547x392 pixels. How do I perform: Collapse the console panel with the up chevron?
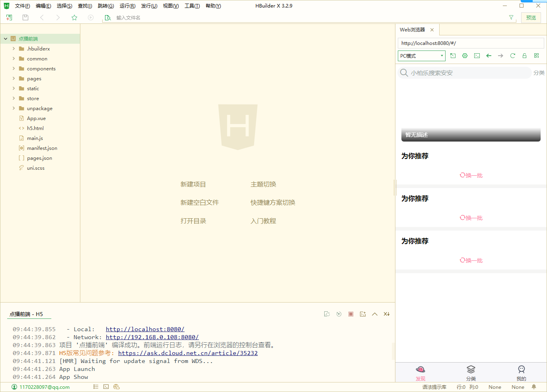pyautogui.click(x=375, y=314)
